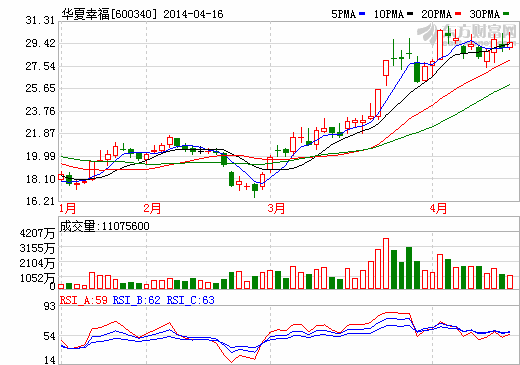Viewport: 520px width, 365px height.
Task: Click the 5PMA legend label
Action: click(343, 14)
